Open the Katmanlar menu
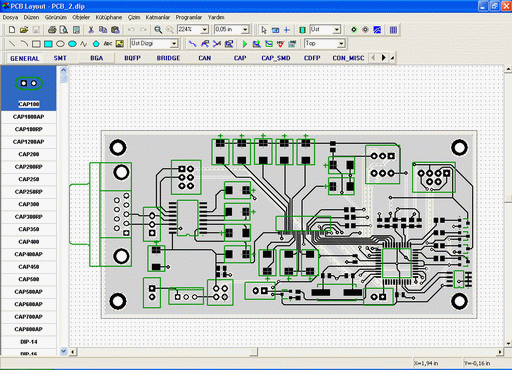This screenshot has height=370, width=512. [x=158, y=17]
